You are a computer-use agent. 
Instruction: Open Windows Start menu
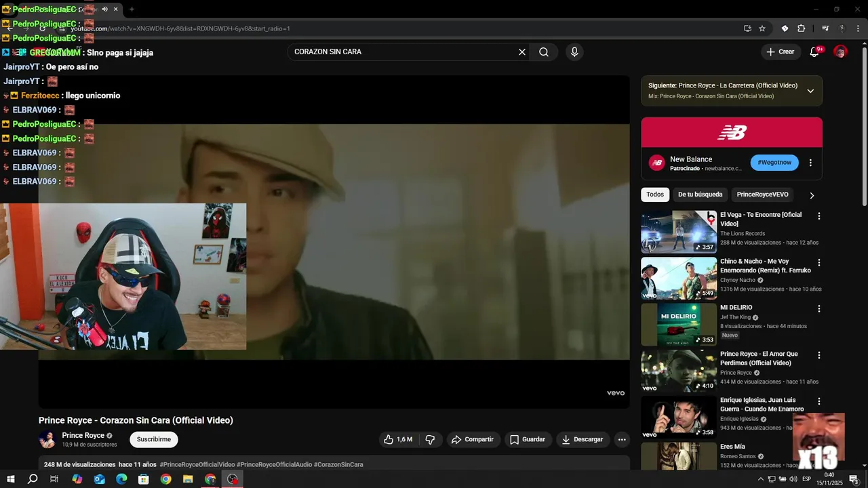click(x=10, y=479)
